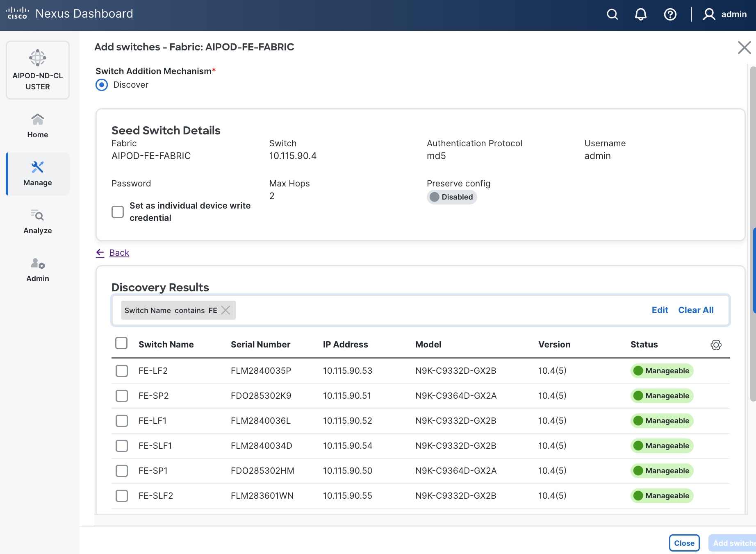
Task: Remove the Switch Name contains FE filter
Action: [x=225, y=310]
